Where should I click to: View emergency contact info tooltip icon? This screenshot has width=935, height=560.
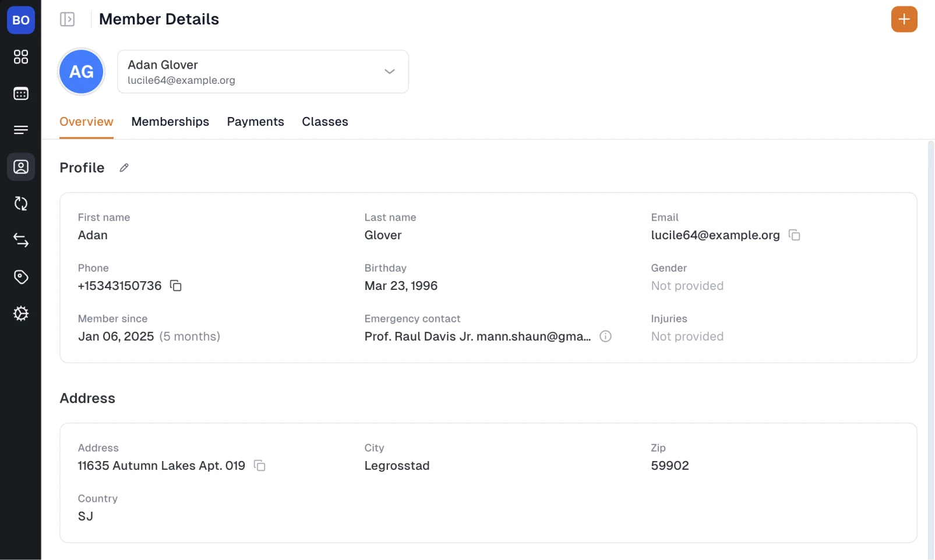[x=605, y=336]
